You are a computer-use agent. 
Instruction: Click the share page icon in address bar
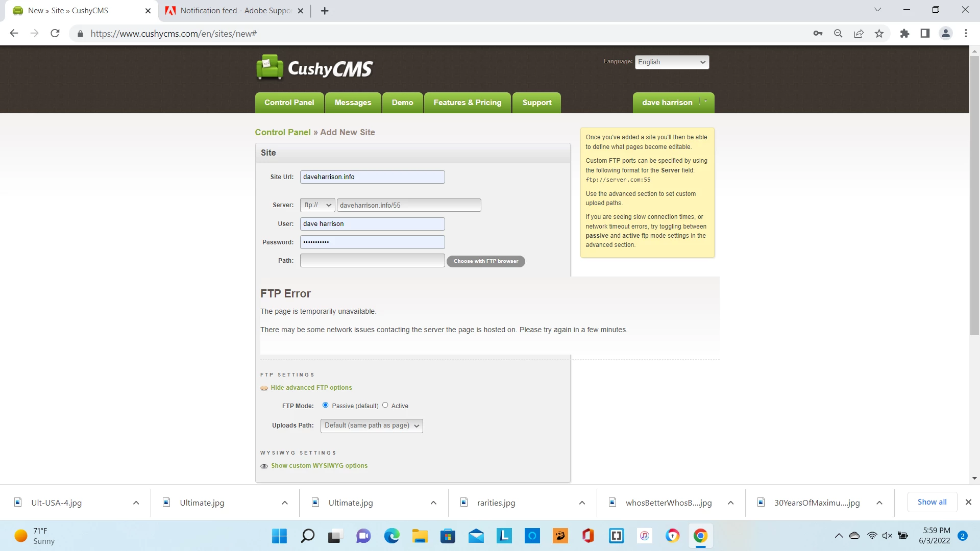tap(859, 34)
